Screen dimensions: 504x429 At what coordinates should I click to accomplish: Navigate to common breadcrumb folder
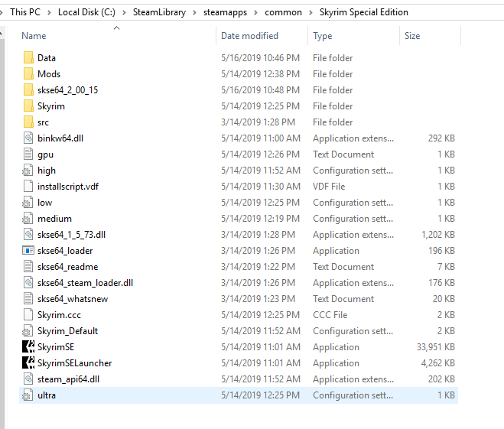[283, 12]
